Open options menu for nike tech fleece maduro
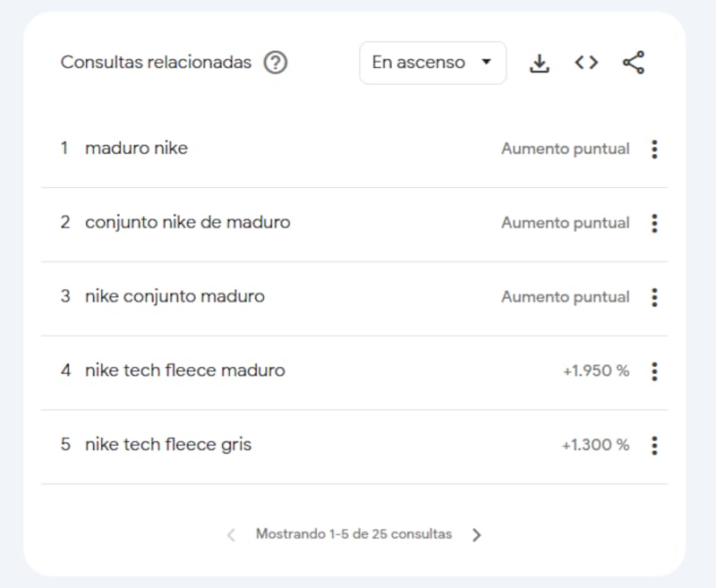Image resolution: width=716 pixels, height=588 pixels. (x=654, y=371)
